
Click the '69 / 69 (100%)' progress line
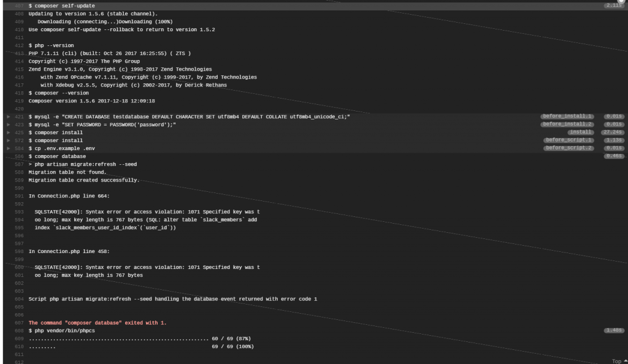pyautogui.click(x=141, y=347)
